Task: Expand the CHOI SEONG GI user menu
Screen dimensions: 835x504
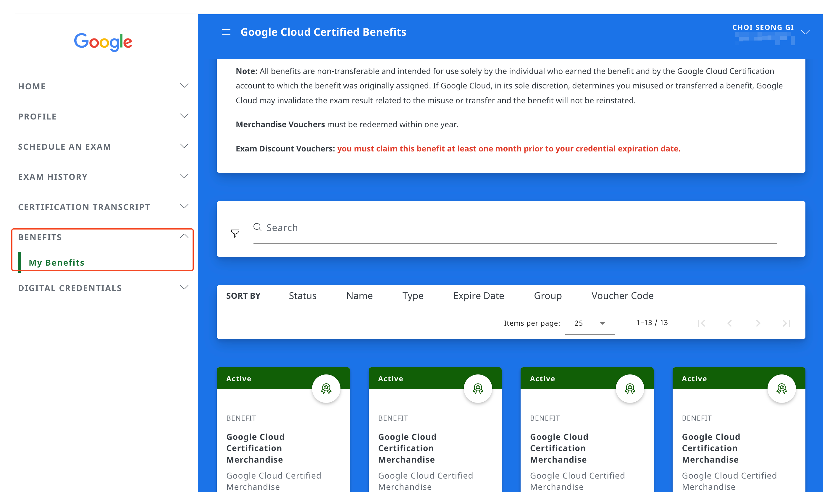Action: [805, 32]
